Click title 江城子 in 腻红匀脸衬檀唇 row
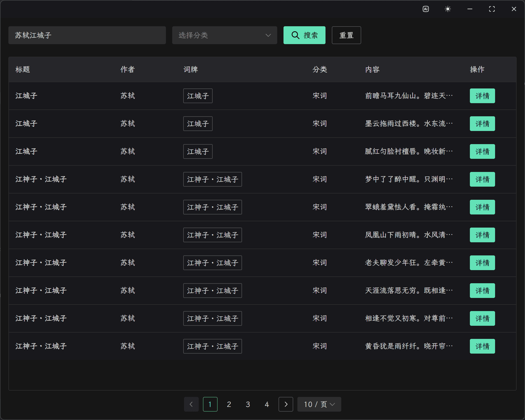525x420 pixels. (26, 151)
